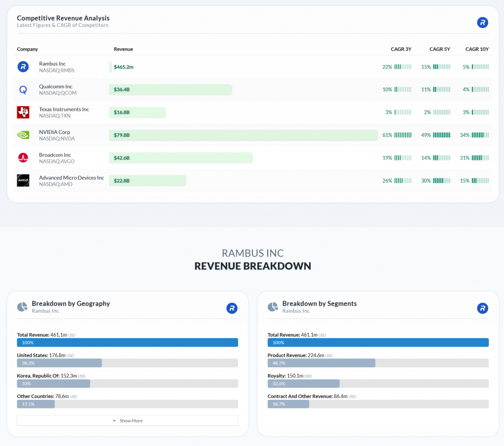This screenshot has width=504, height=446.
Task: Click the NASDAQ:AMD ticker text
Action: (56, 185)
